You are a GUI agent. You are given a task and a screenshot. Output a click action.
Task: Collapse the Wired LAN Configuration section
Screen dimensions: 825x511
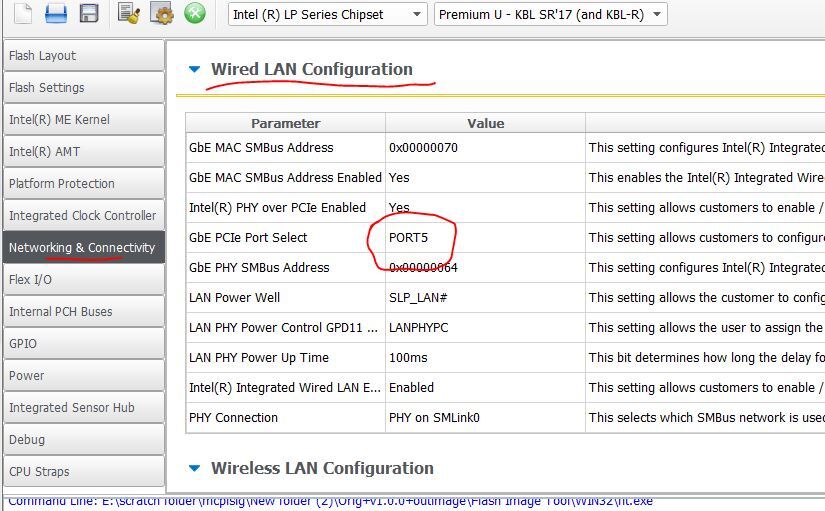pos(195,69)
